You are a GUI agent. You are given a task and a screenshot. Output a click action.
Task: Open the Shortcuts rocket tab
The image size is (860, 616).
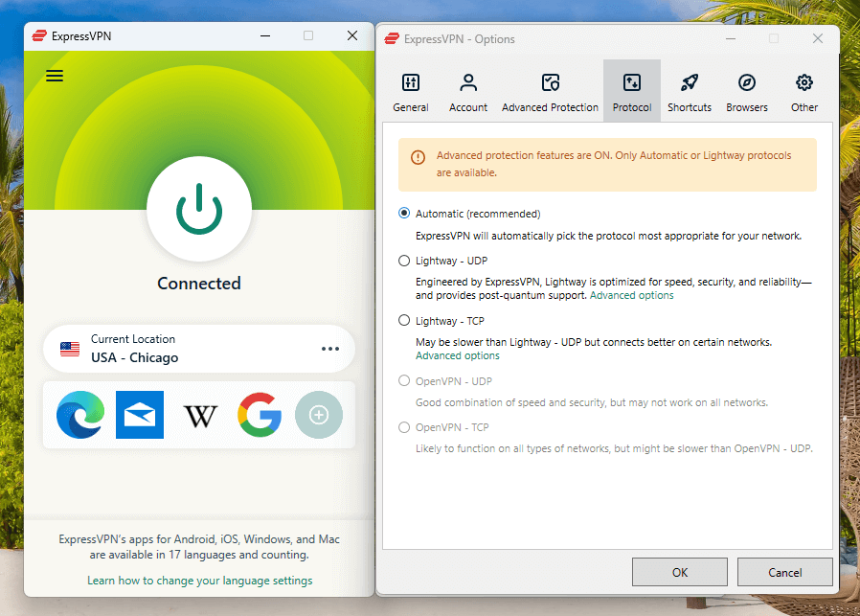click(690, 91)
